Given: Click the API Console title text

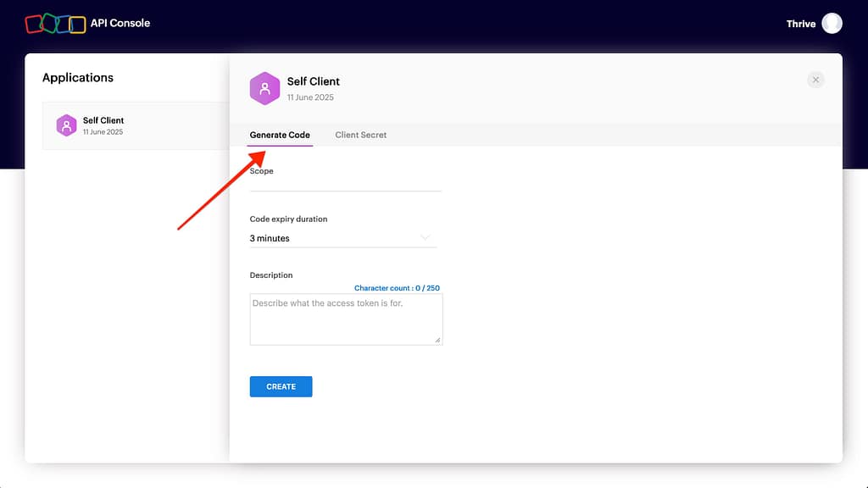Looking at the screenshot, I should [x=120, y=24].
